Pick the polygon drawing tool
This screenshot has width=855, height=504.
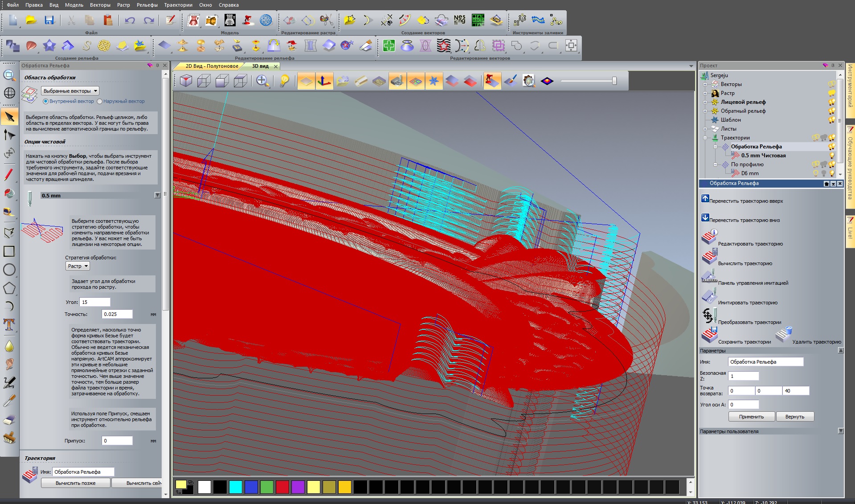pos(9,288)
